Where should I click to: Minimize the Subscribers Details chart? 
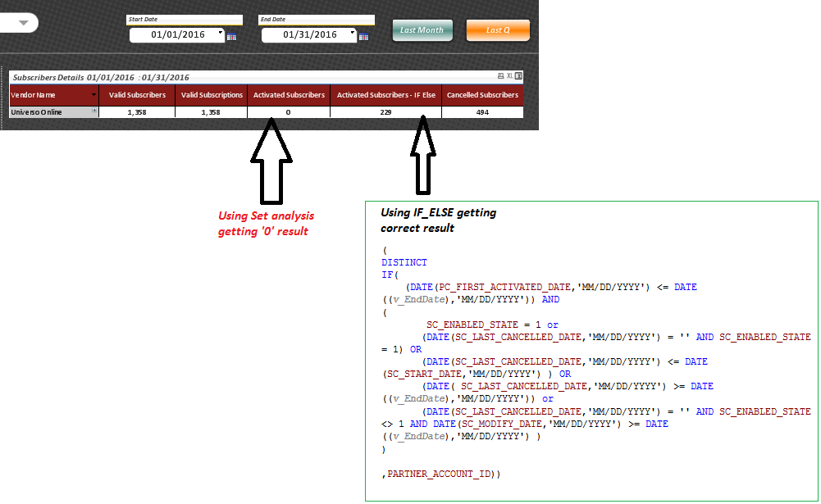pyautogui.click(x=518, y=76)
